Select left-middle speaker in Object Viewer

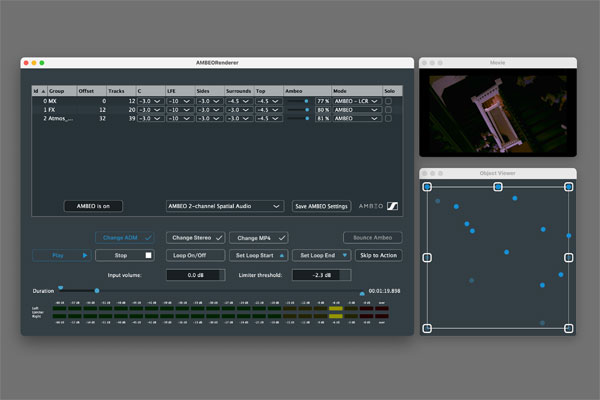pos(427,258)
